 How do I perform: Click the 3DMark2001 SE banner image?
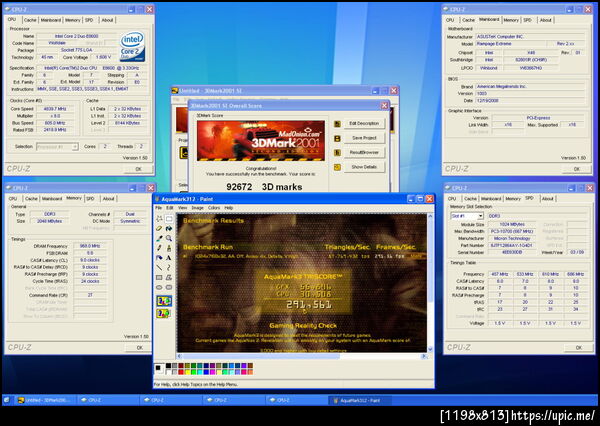(261, 140)
